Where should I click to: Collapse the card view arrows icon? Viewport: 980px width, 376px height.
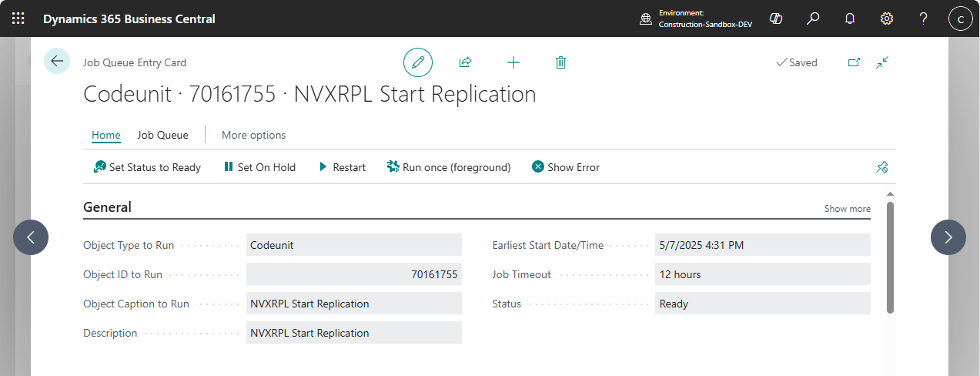883,62
